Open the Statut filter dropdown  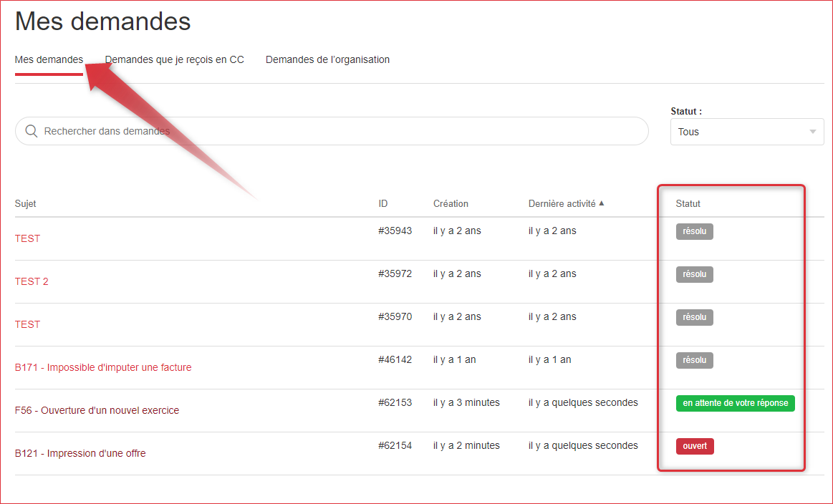tap(746, 132)
